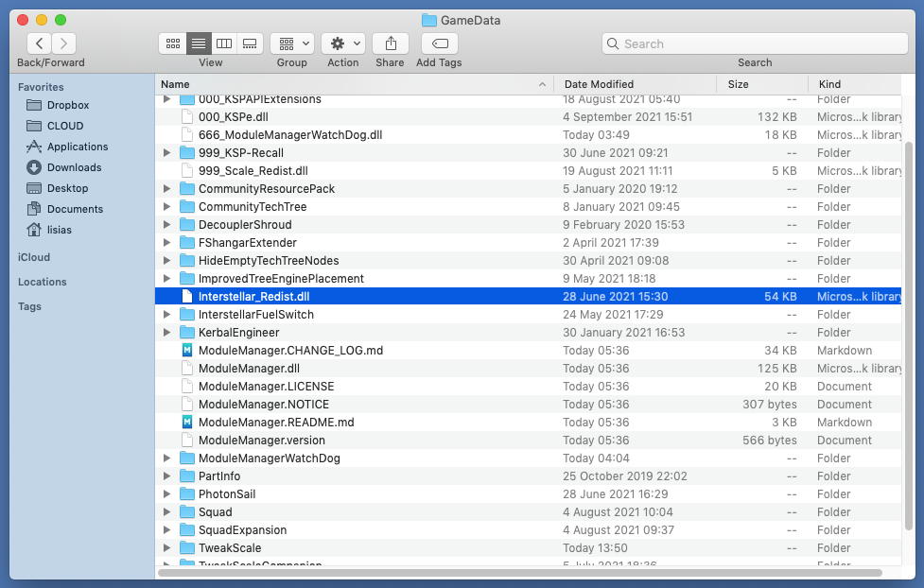Sort files by Kind column
924x588 pixels.
[x=855, y=84]
